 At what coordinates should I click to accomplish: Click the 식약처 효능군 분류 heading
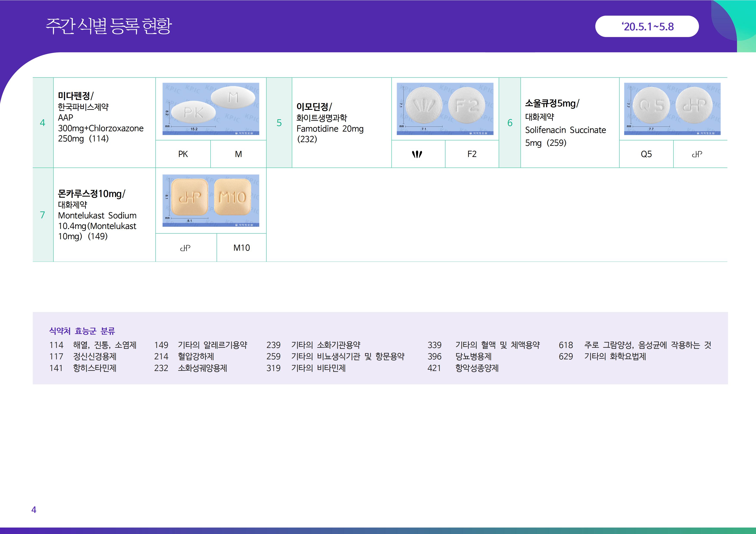point(82,331)
